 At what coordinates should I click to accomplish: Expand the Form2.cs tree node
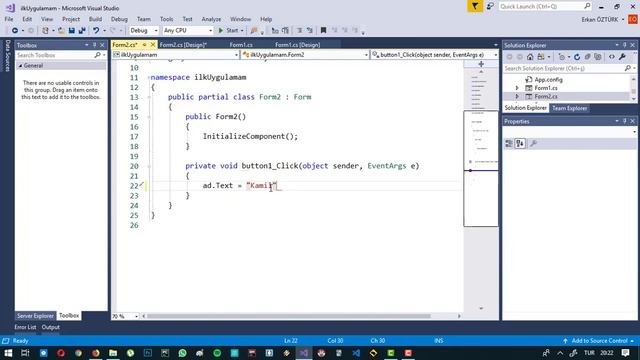pos(517,97)
